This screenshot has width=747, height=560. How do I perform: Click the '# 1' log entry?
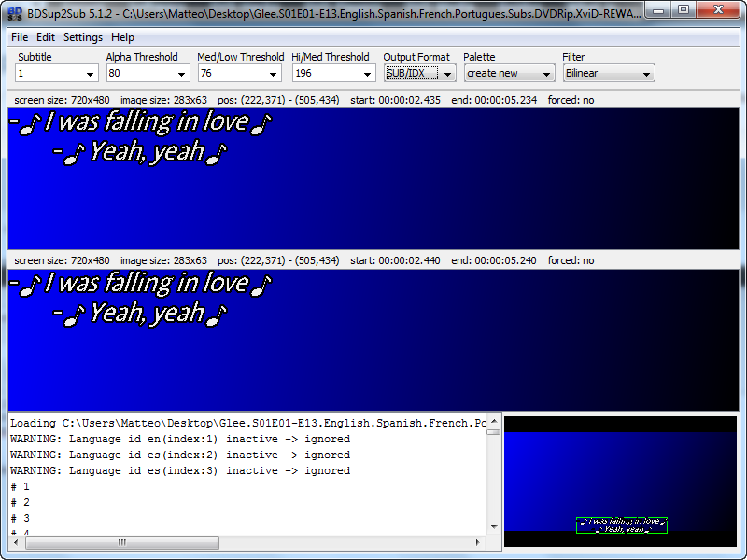pyautogui.click(x=20, y=486)
